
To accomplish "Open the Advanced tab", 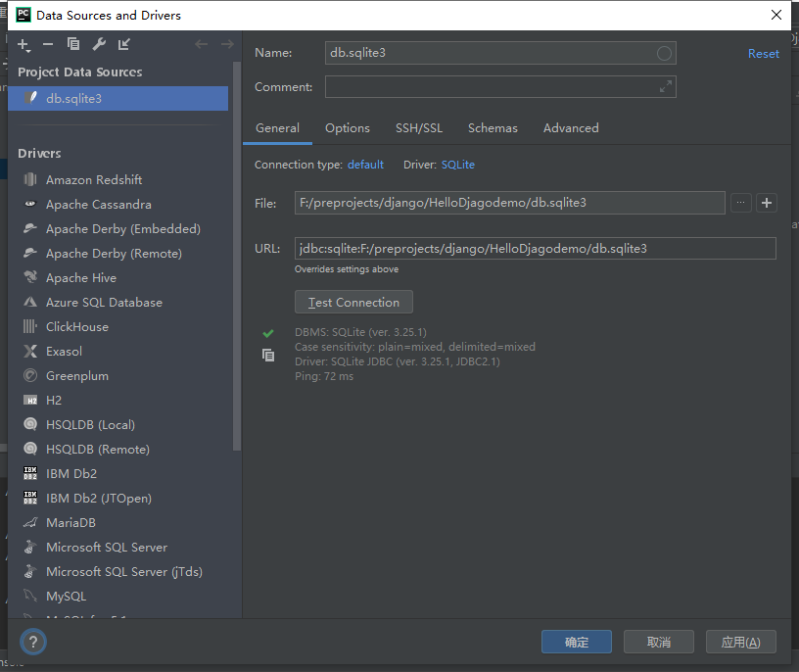I will [571, 128].
